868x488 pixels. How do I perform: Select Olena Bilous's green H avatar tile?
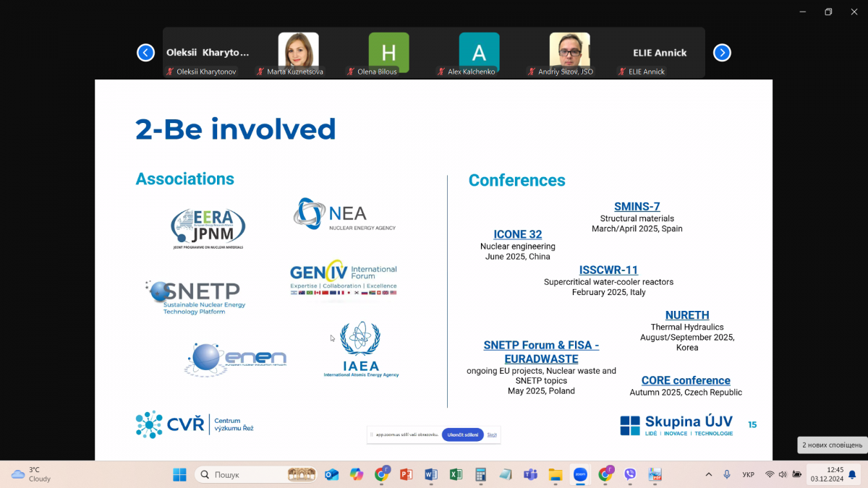click(x=388, y=52)
